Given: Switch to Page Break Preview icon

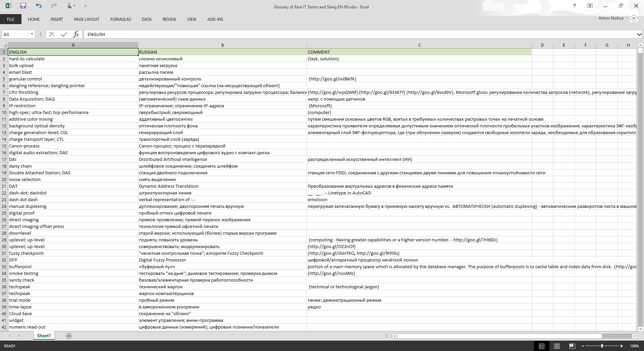Looking at the screenshot, I should pos(572,346).
